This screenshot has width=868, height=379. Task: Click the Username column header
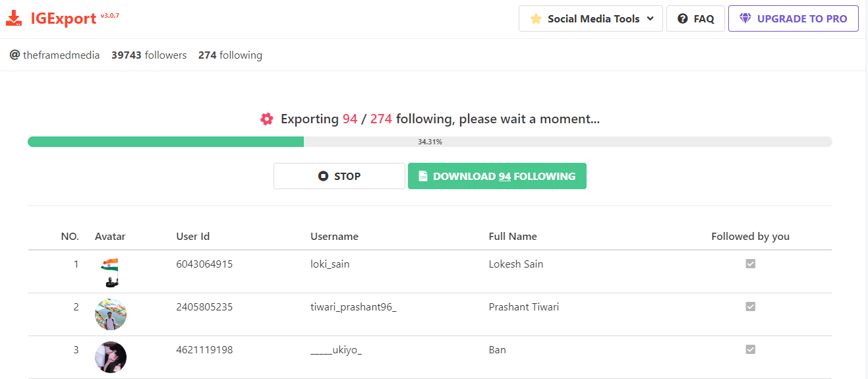(334, 236)
